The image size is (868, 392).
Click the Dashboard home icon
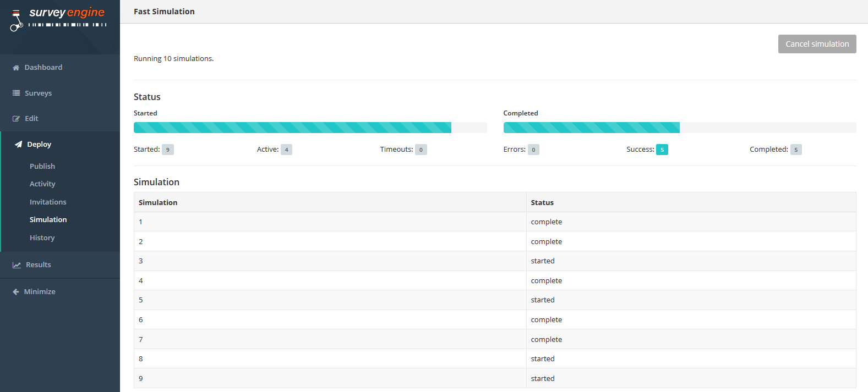[16, 68]
